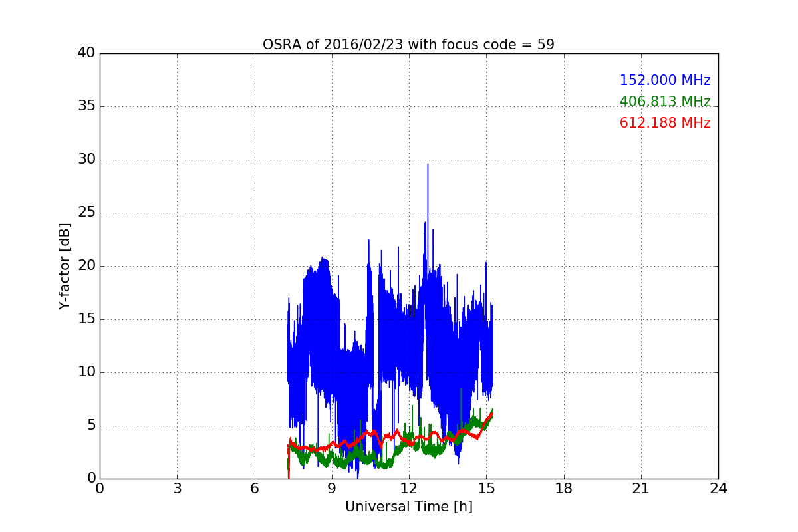The image size is (798, 532).
Task: Click the x-axis tick value 3
Action: pyautogui.click(x=177, y=489)
